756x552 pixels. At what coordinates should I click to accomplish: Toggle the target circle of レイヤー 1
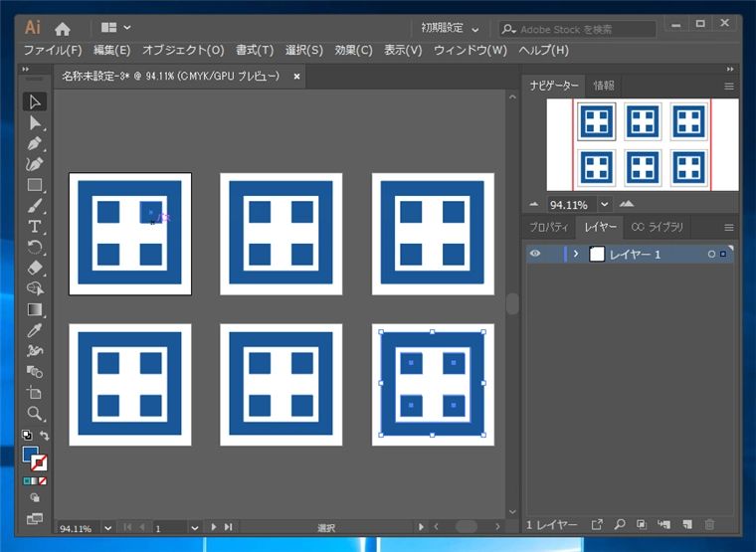(711, 255)
